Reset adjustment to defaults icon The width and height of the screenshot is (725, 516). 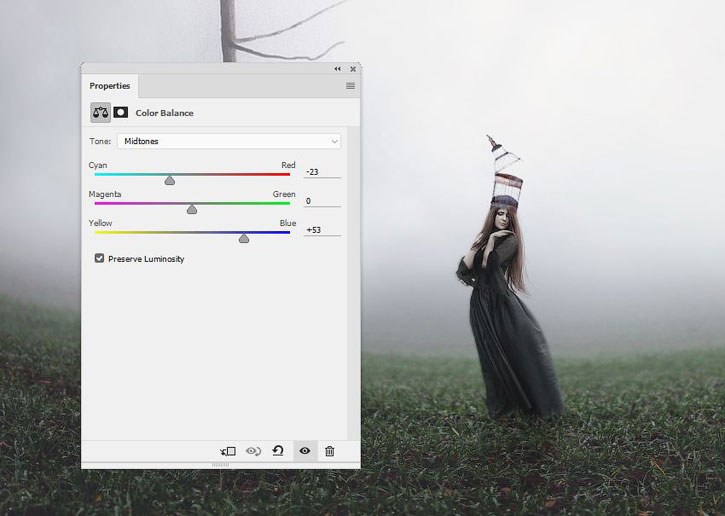point(278,451)
